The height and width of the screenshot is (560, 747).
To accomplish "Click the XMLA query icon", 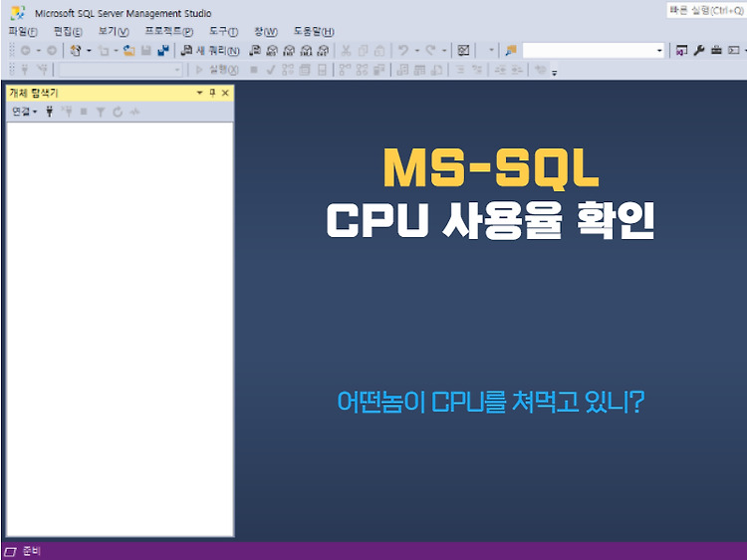I will pos(307,50).
